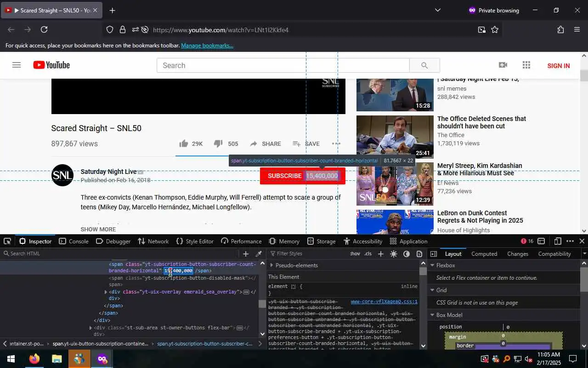Switch to the Debugger tab
This screenshot has height=368, width=588.
[113, 241]
